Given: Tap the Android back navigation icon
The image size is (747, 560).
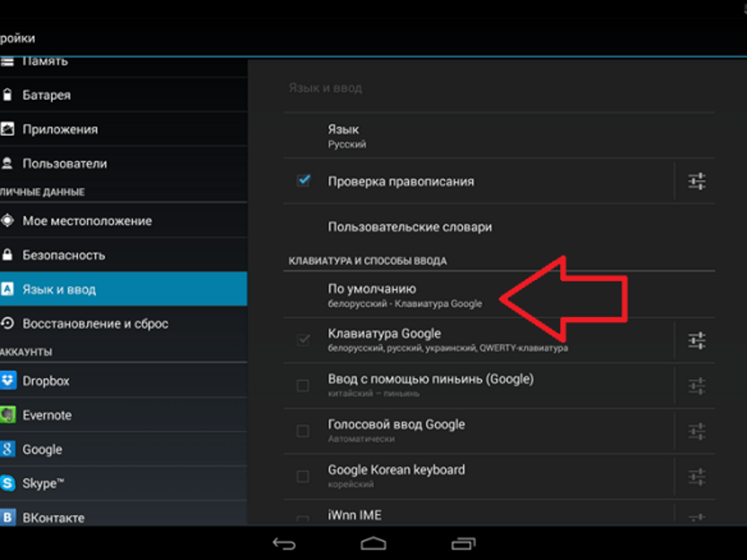Looking at the screenshot, I should pos(284,544).
